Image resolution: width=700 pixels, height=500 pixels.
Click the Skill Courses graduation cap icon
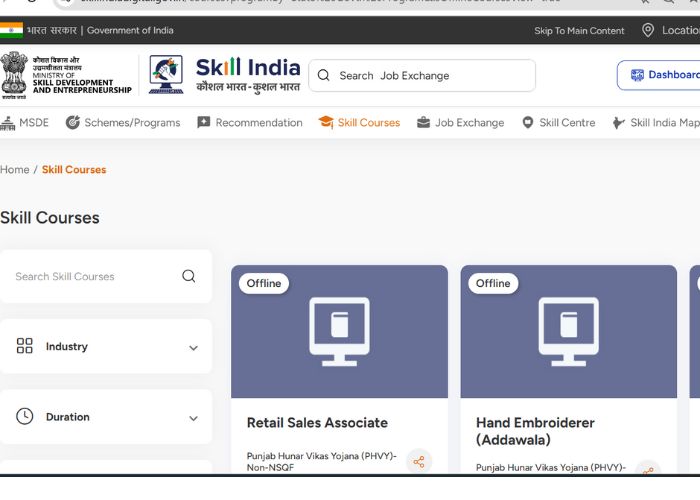click(326, 122)
